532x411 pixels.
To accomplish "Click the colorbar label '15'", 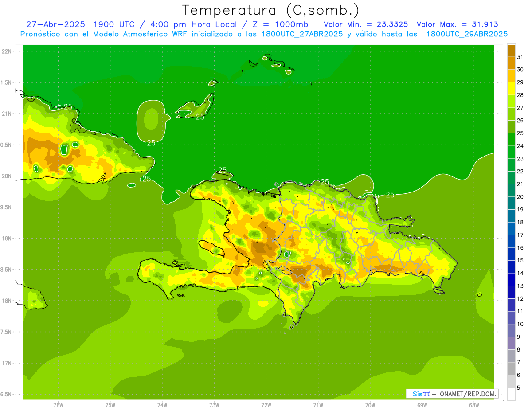I will tap(520, 260).
